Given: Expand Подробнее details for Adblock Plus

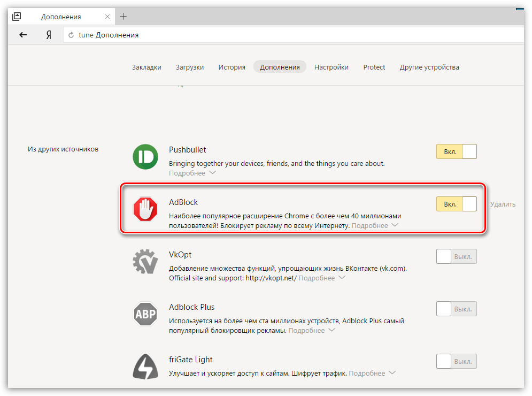Looking at the screenshot, I should point(311,331).
